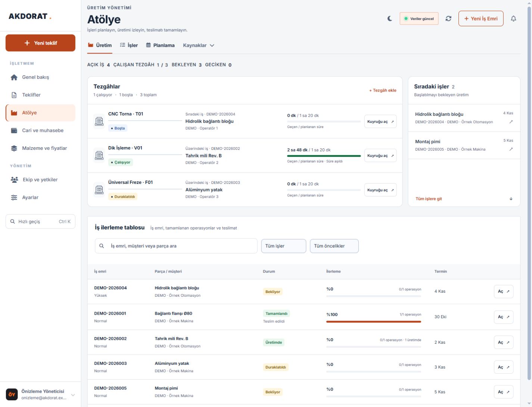Screen dimensions: 532x407
Task: Click the Dik İşleme V01 machine icon
Action: pyautogui.click(x=99, y=155)
